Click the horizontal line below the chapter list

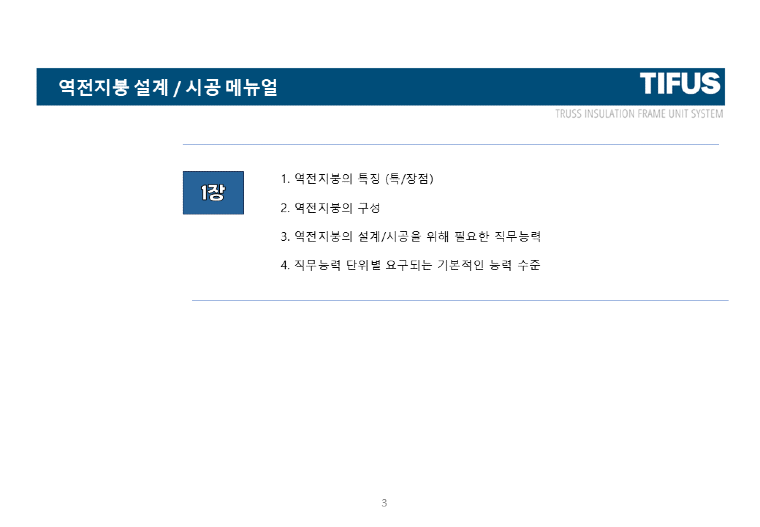click(x=460, y=300)
